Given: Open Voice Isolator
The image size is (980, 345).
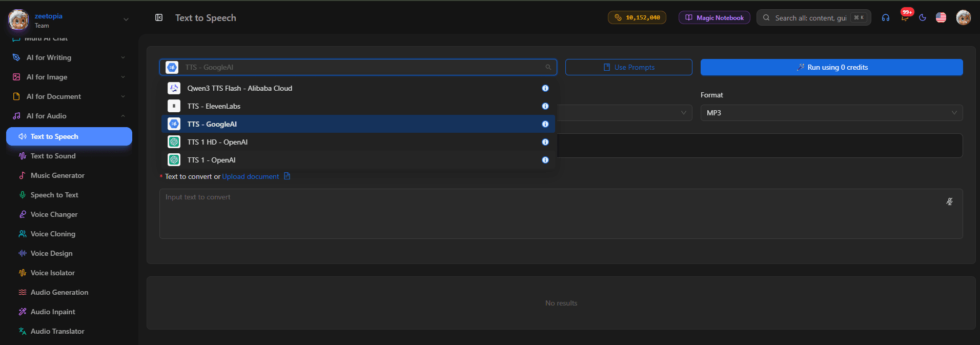Looking at the screenshot, I should [69, 273].
